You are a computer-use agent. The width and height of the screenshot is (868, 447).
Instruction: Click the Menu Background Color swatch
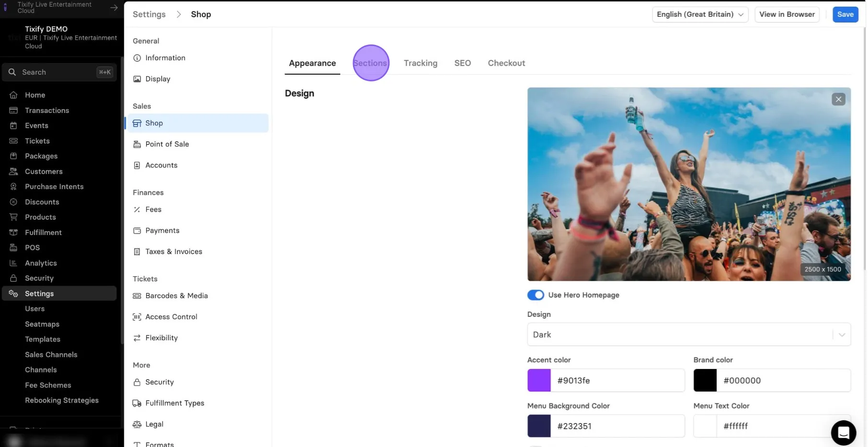(539, 426)
